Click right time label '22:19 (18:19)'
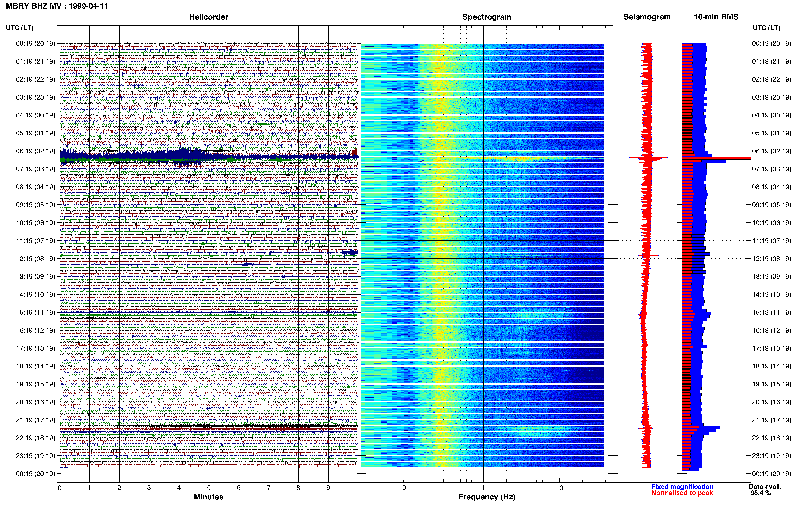812x508 pixels. [x=772, y=438]
